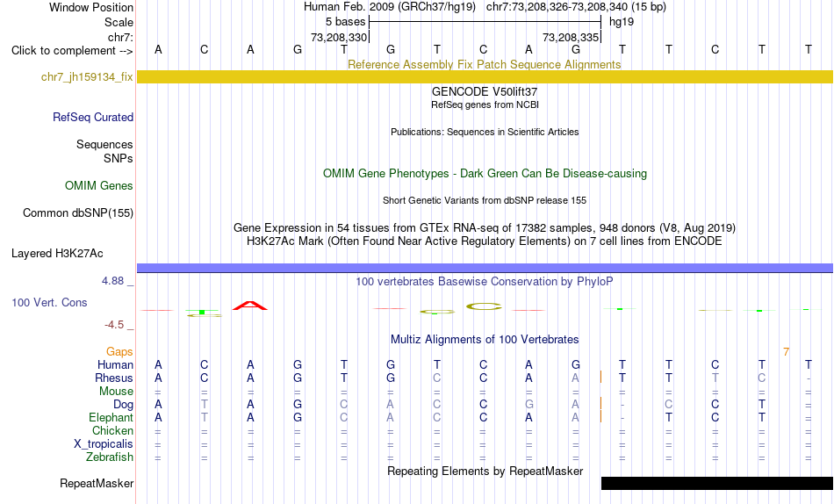Select the X_tropicalis alignment row label
Screen dimensions: 834x504
click(104, 444)
